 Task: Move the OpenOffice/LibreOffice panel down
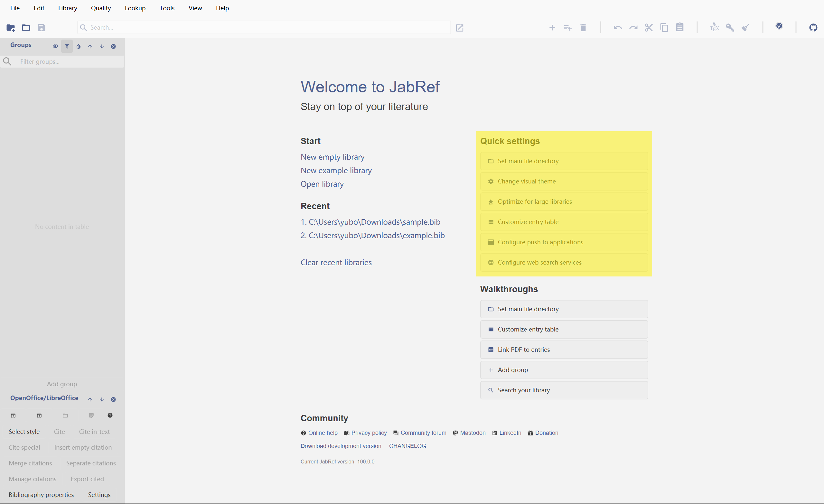pyautogui.click(x=102, y=400)
